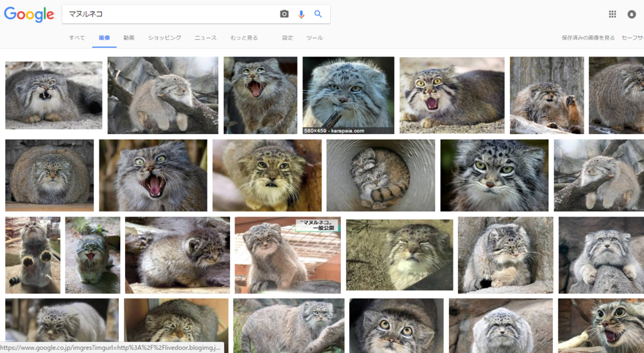Select the two cats in pipe thumbnail

coord(380,175)
